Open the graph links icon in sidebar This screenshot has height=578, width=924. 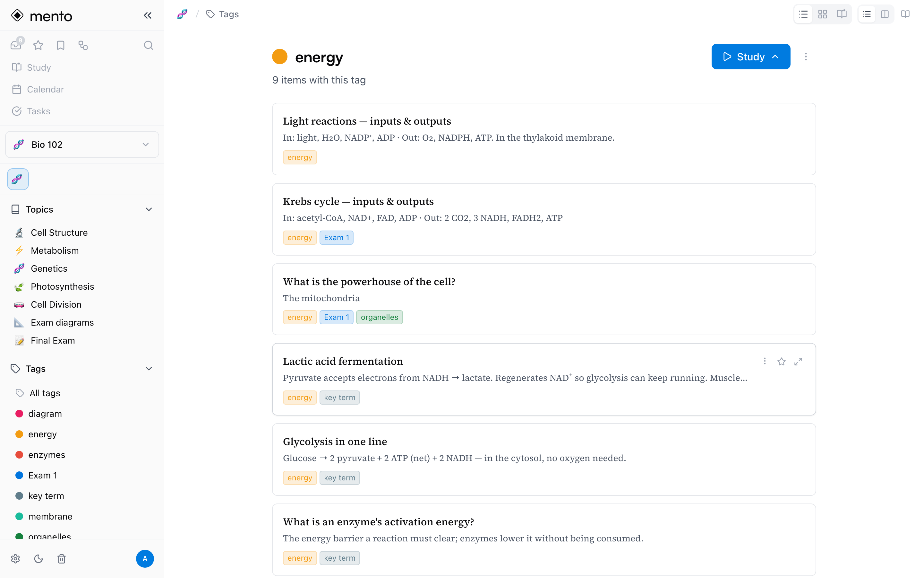(83, 46)
